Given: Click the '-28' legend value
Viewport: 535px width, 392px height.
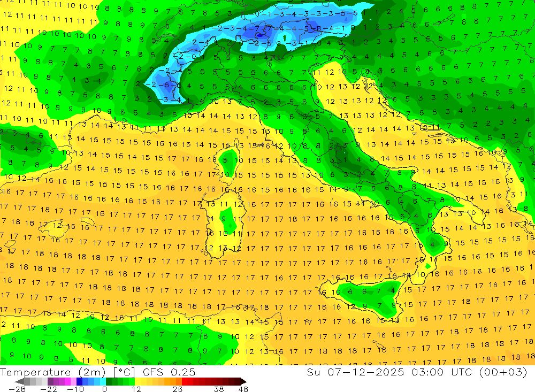Looking at the screenshot, I should (x=17, y=389).
